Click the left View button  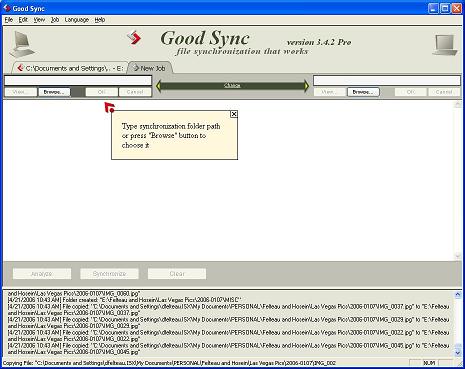click(x=20, y=92)
